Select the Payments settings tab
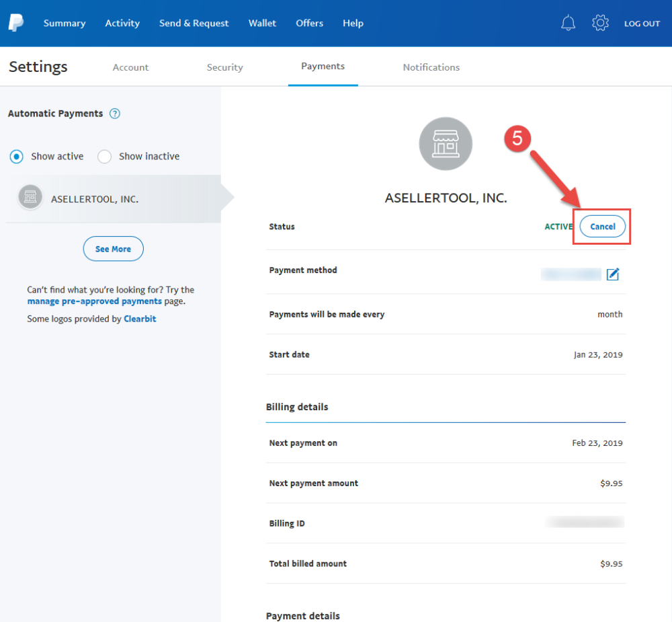Screen dimensions: 672x622 pos(323,67)
